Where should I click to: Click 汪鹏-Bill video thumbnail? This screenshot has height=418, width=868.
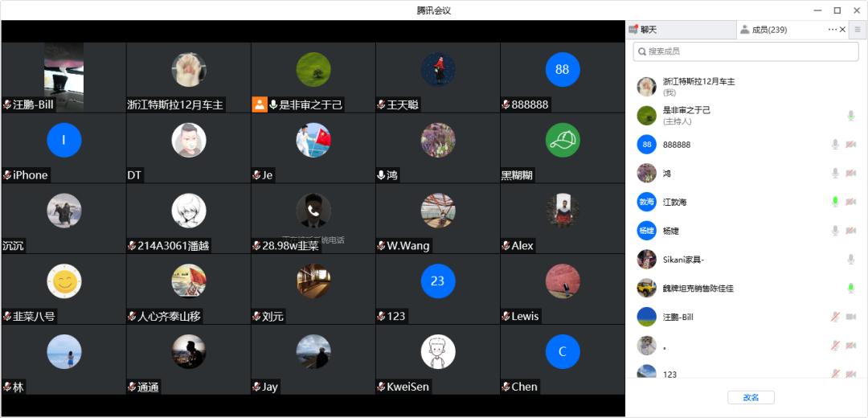tap(63, 77)
